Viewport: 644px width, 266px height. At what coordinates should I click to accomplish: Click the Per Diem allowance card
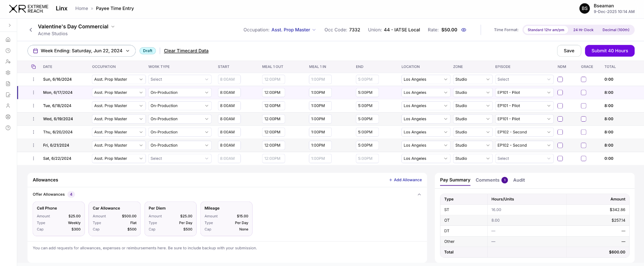pos(170,219)
